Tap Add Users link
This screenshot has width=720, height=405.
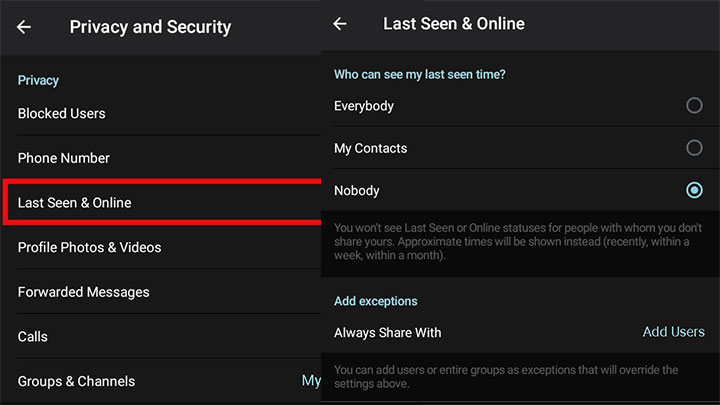point(673,332)
